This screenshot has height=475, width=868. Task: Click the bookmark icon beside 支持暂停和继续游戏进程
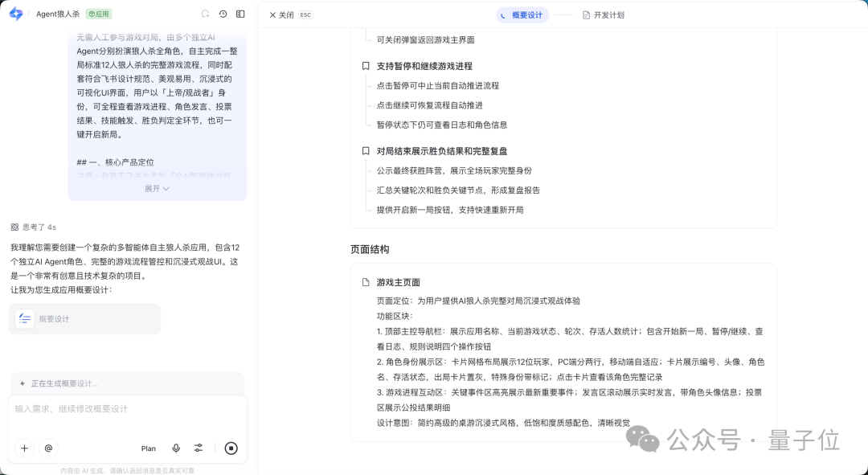[x=366, y=66]
